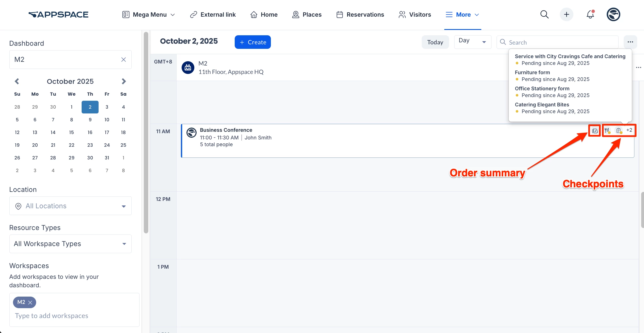
Task: Open the All Workspace Types dropdown
Action: click(124, 244)
